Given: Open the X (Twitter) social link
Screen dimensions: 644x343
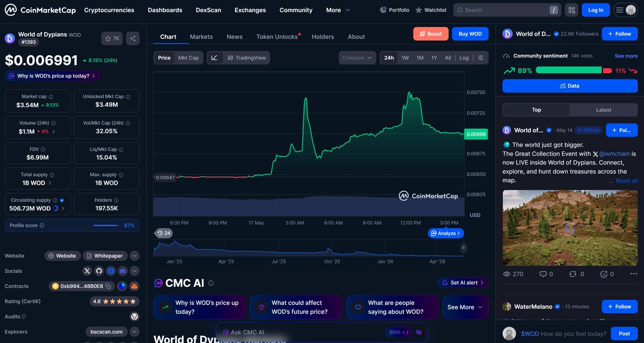Looking at the screenshot, I should pos(87,271).
